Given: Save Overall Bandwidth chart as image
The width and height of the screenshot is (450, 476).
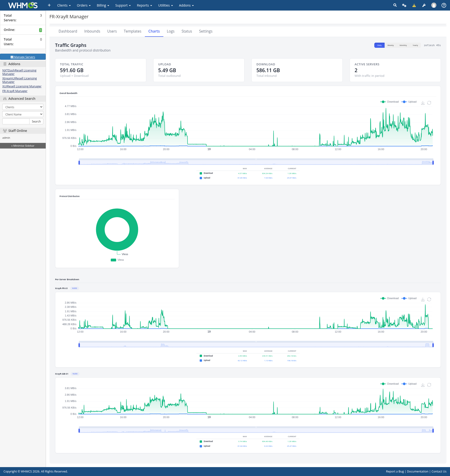Looking at the screenshot, I should [x=423, y=103].
